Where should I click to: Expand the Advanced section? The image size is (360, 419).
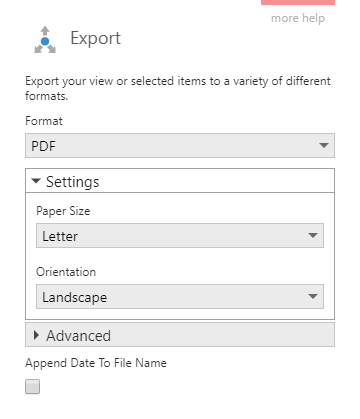[180, 335]
